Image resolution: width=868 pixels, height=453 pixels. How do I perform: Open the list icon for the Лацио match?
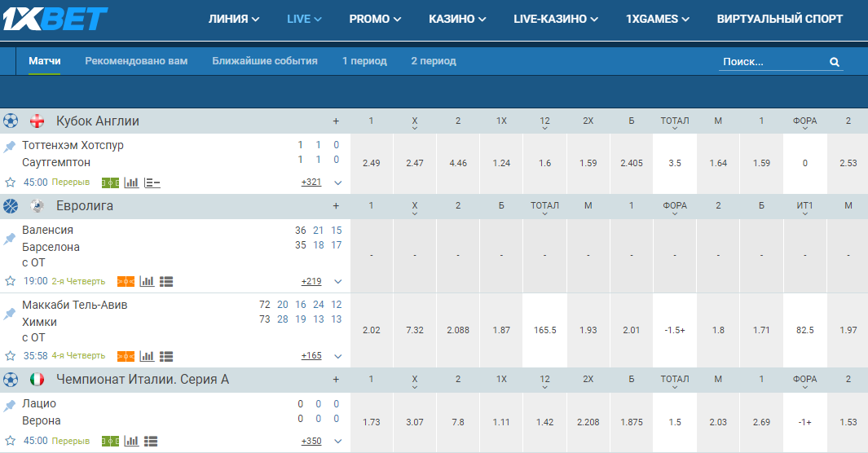(x=151, y=441)
